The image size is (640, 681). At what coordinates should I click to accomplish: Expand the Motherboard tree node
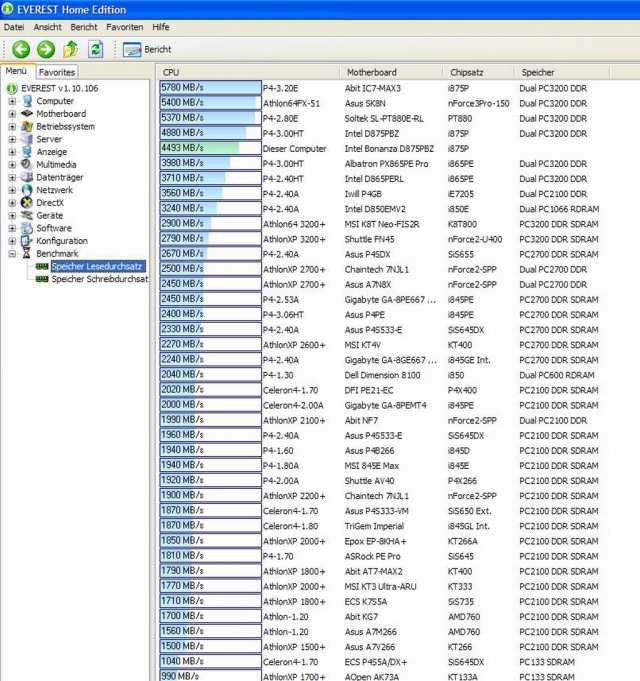[x=12, y=114]
